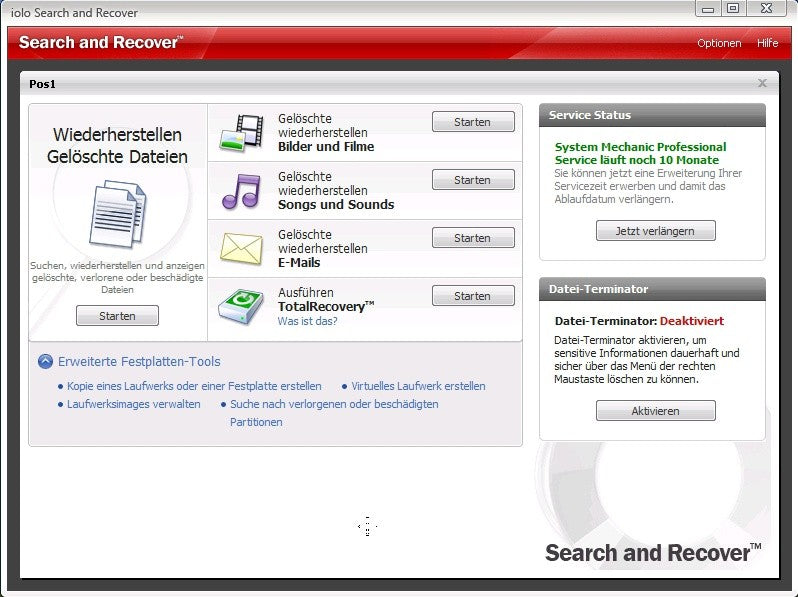This screenshot has width=798, height=597.
Task: Click Starten under Gelöschte Dateien
Action: [117, 316]
